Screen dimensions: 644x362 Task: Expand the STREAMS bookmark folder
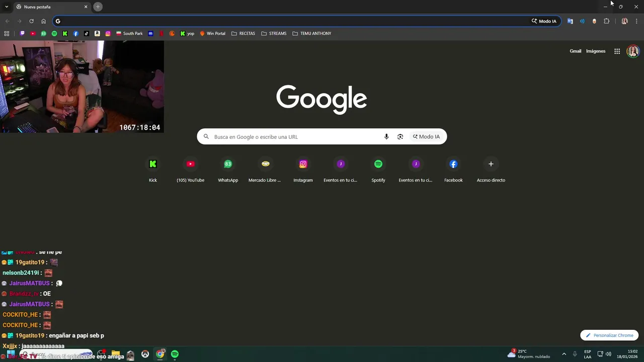(x=274, y=34)
